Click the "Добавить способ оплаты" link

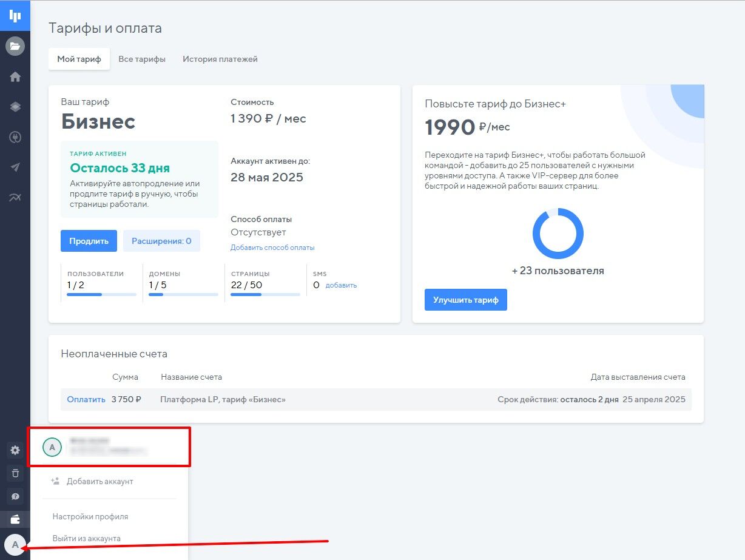pos(272,248)
